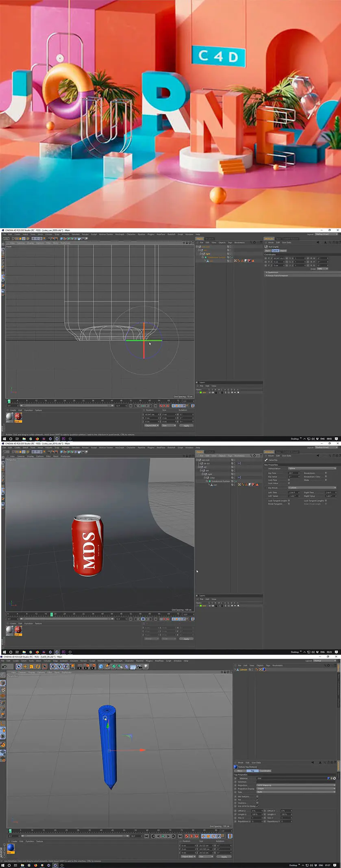
Task: Toggle the Seamless checkbox
Action: 257,803
